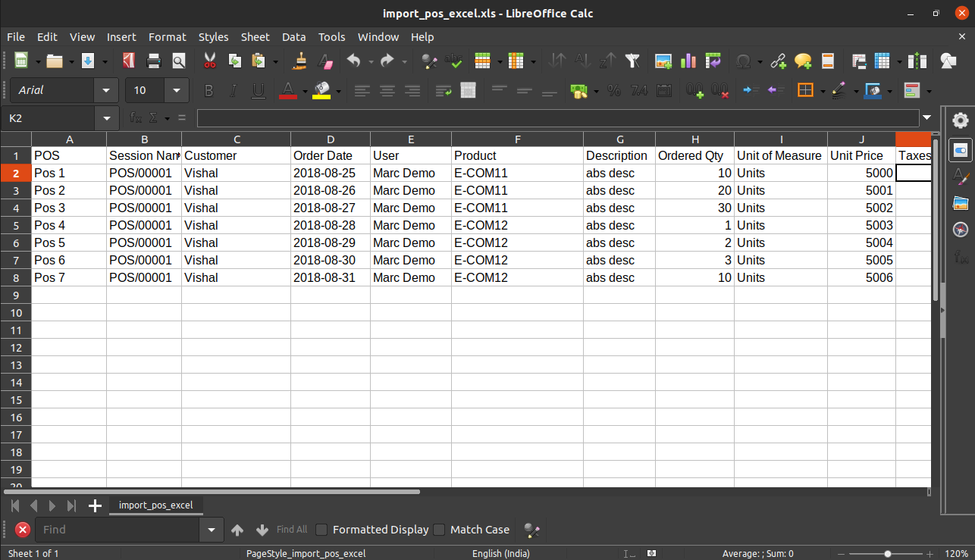Cut selection with scissors icon
Image resolution: width=975 pixels, height=560 pixels.
click(210, 61)
